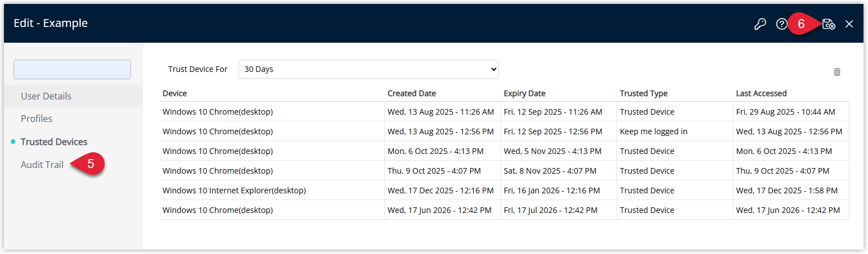Click the save and close icon
The image size is (868, 254).
tap(829, 24)
